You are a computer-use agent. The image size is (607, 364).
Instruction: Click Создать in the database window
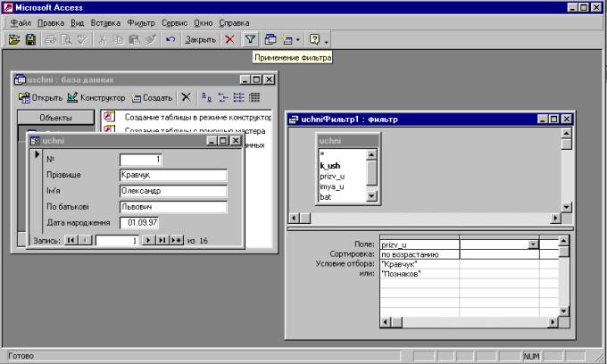pyautogui.click(x=152, y=97)
